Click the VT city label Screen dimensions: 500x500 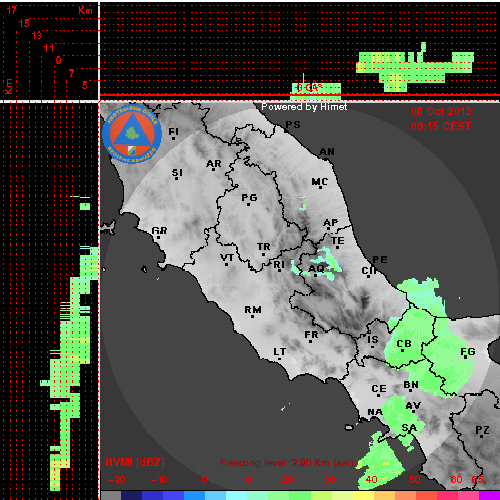point(227,258)
